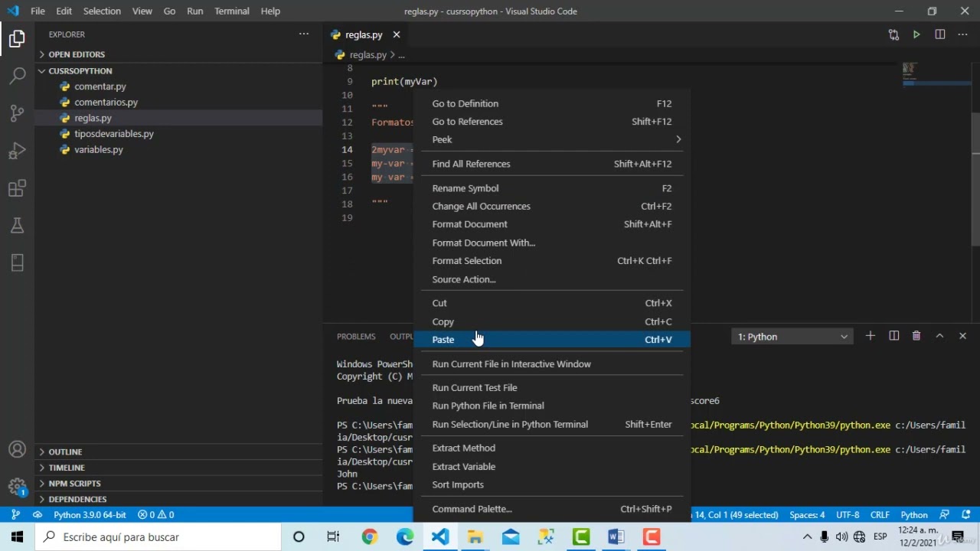Viewport: 980px width, 551px height.
Task: Open the Explorer view in activity bar
Action: pyautogui.click(x=17, y=39)
